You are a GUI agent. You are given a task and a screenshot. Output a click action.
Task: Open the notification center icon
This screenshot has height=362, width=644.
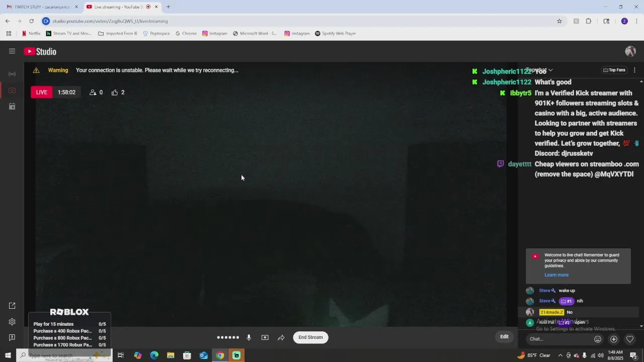tap(633, 355)
